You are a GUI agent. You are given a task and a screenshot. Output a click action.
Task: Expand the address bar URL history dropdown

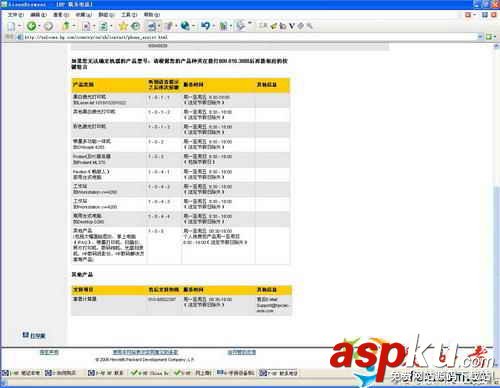click(x=480, y=37)
